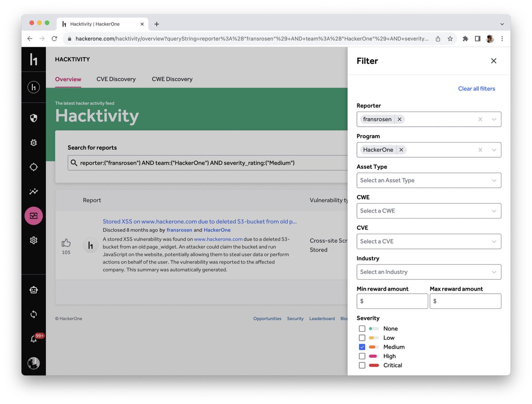Check the Critical severity option
This screenshot has height=404, width=532.
pos(362,365)
